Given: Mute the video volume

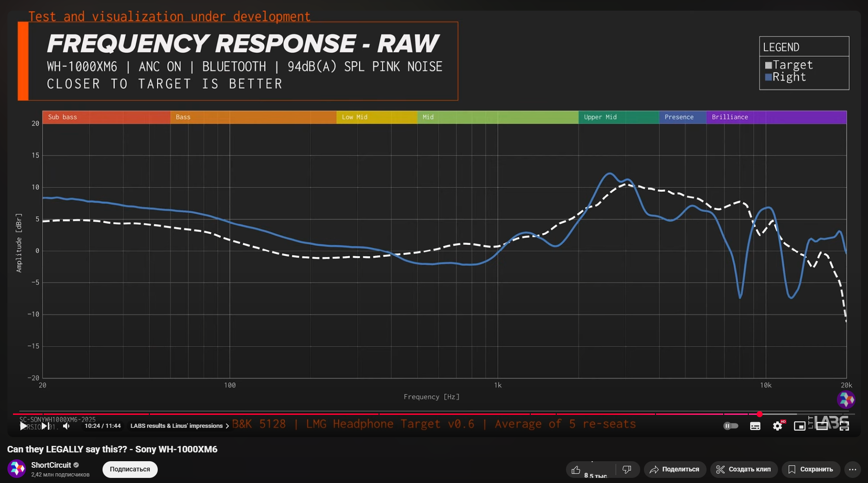Looking at the screenshot, I should click(x=66, y=426).
